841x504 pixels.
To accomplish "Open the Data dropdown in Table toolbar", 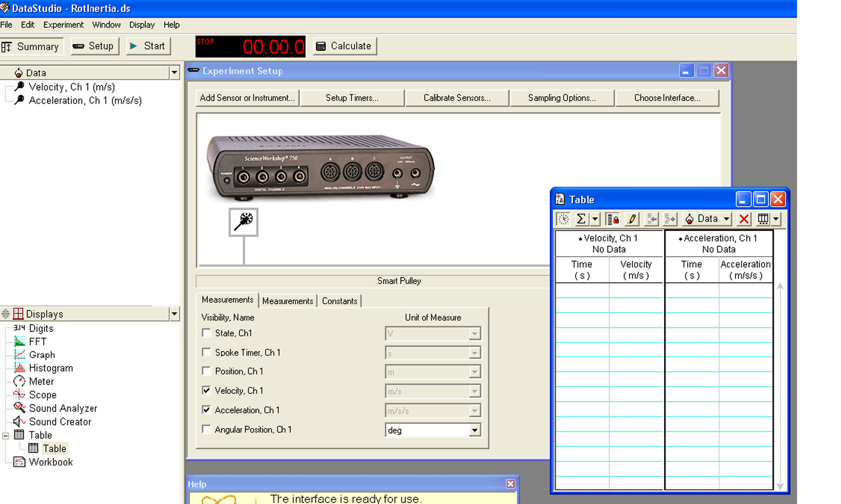I will point(707,219).
